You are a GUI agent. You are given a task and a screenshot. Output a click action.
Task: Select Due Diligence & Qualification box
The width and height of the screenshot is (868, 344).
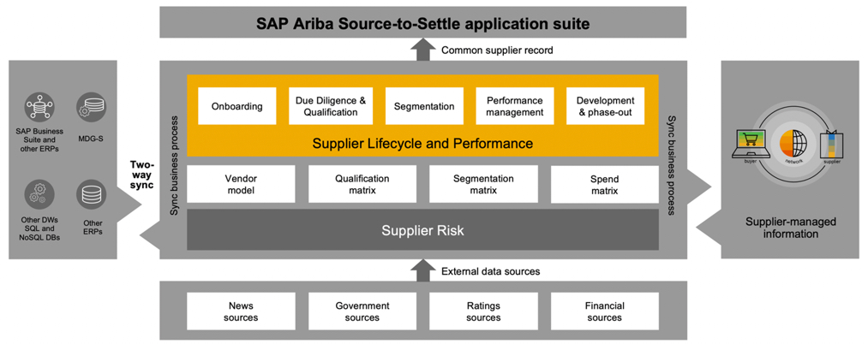[x=331, y=106]
